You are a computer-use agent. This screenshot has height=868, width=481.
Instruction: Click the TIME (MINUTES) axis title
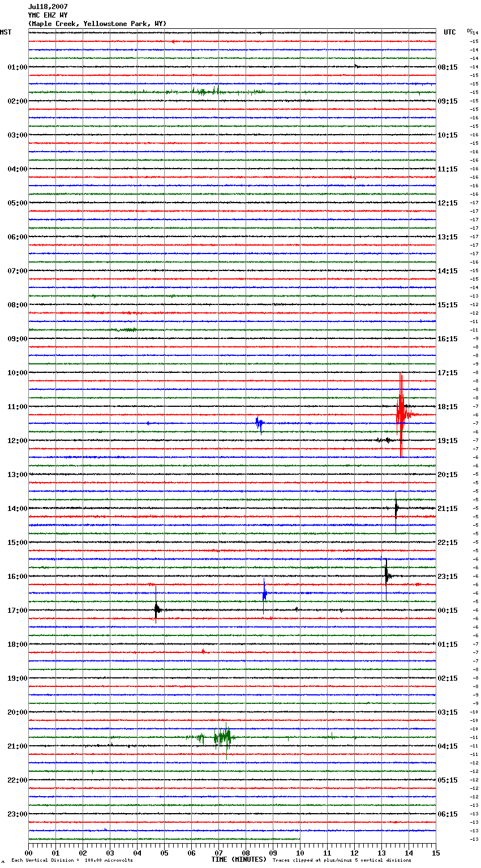tap(239, 860)
